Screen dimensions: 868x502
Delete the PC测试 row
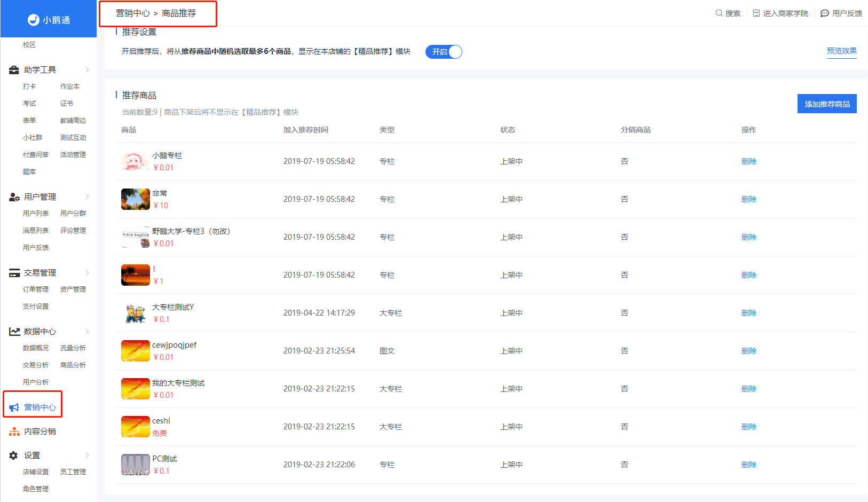tap(749, 465)
